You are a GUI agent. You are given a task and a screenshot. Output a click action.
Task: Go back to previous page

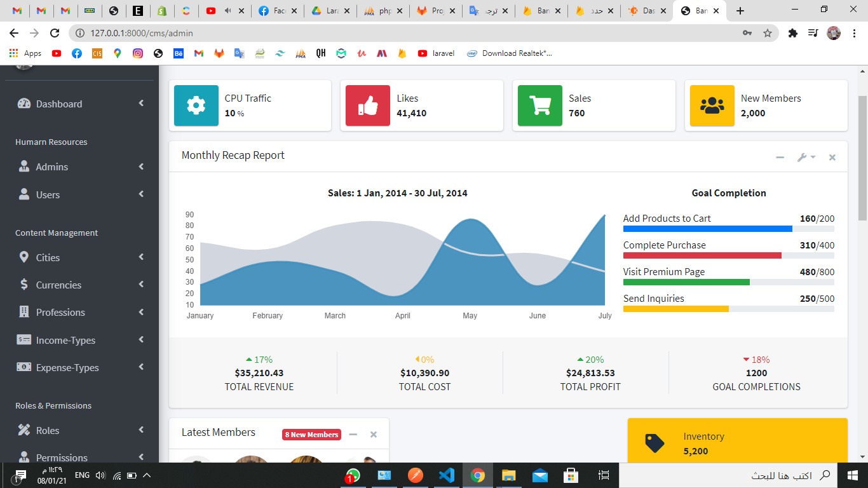[14, 33]
